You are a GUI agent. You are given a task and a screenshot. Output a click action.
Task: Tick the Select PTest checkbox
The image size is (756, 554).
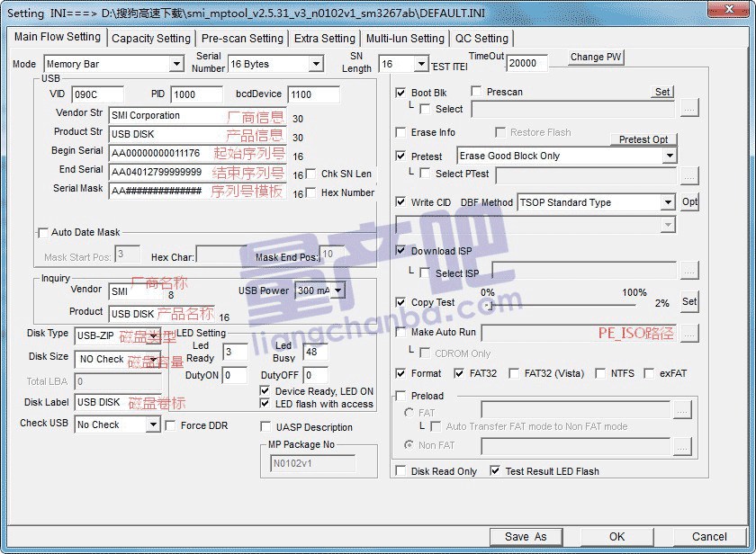pyautogui.click(x=425, y=174)
